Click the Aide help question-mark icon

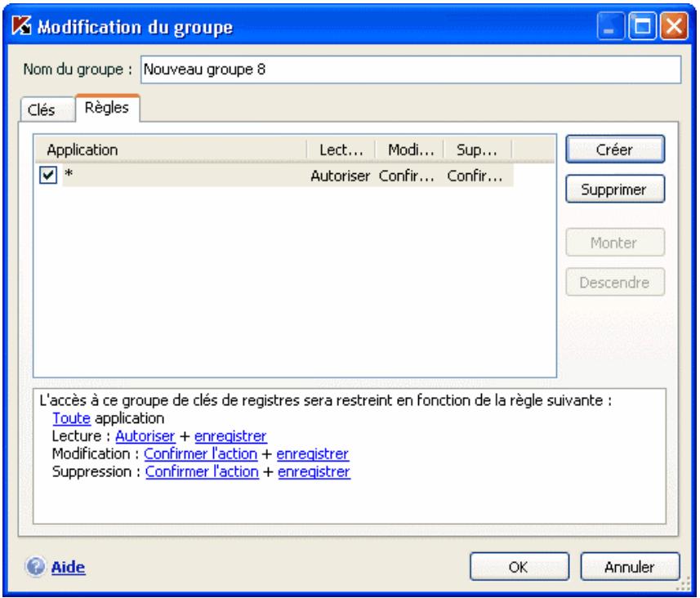pos(35,567)
